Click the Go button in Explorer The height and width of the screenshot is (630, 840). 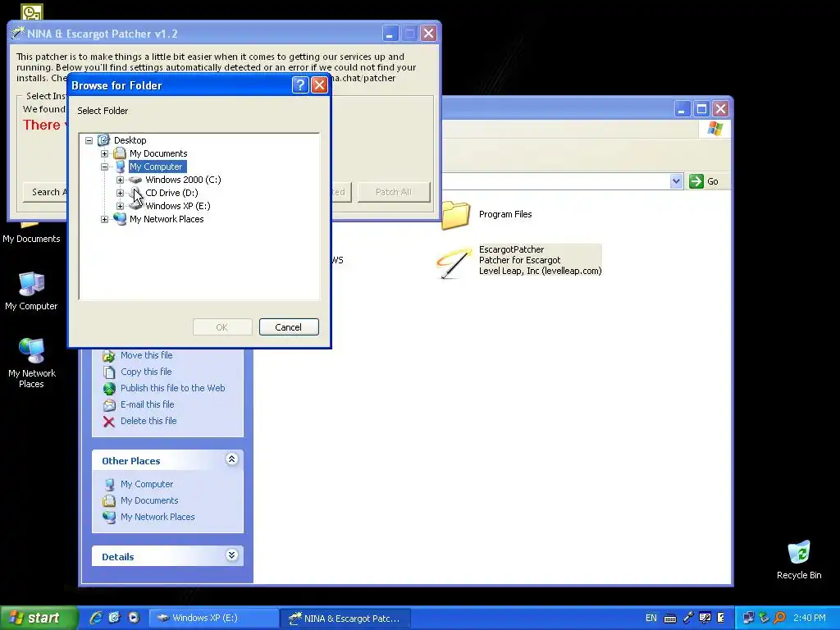coord(704,181)
